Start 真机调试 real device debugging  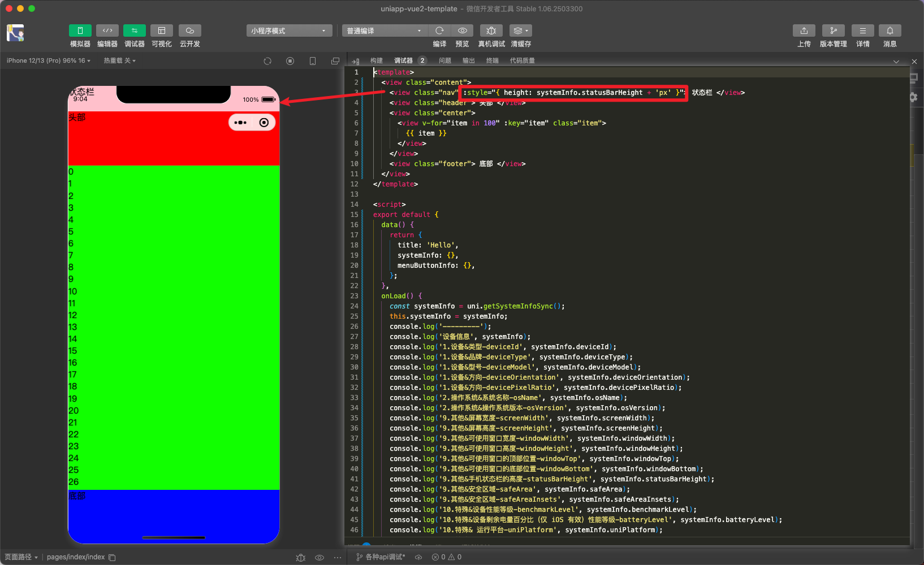[x=491, y=31]
